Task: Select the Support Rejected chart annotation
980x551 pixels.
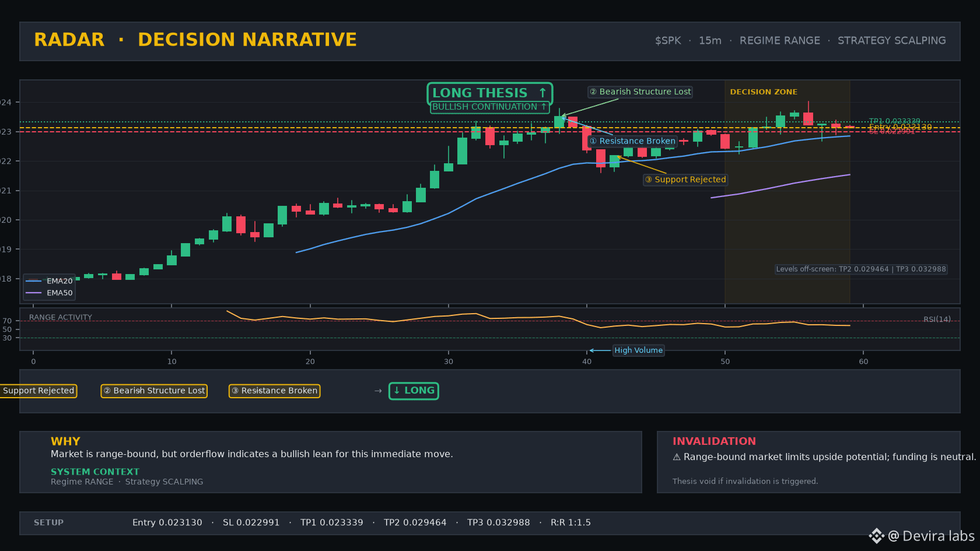Action: [x=685, y=180]
